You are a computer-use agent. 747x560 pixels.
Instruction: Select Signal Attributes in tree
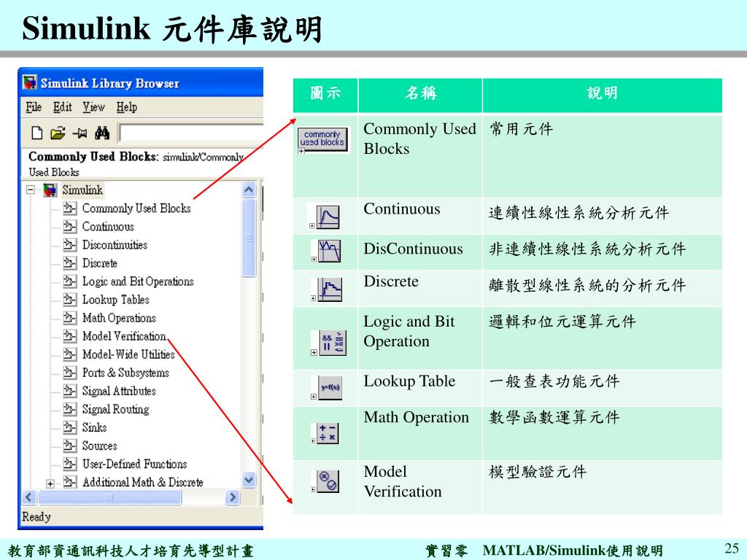point(119,391)
